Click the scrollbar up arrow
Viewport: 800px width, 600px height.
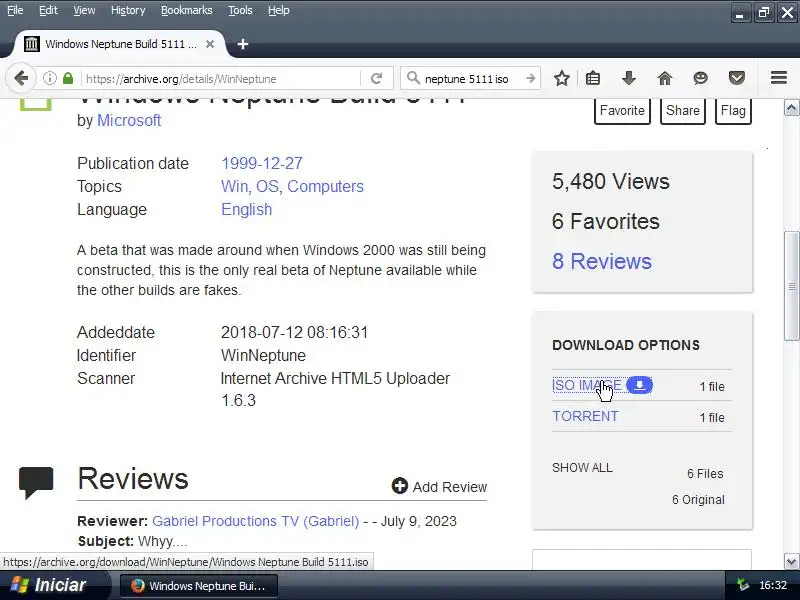[791, 108]
